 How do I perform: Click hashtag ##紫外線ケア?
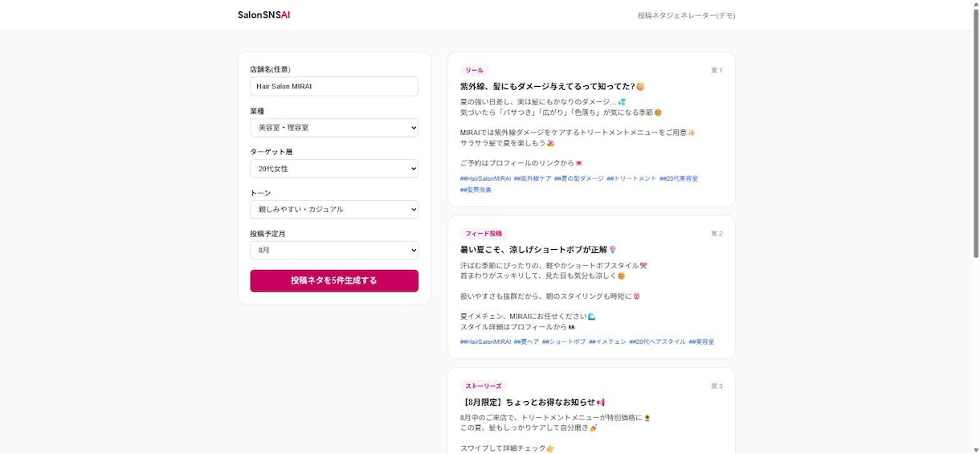point(533,178)
